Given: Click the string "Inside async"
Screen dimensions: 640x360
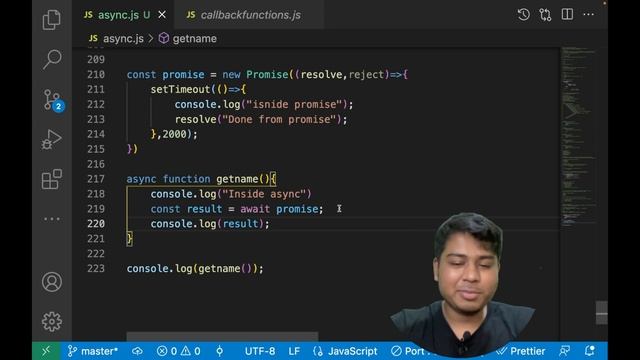Looking at the screenshot, I should [264, 194].
